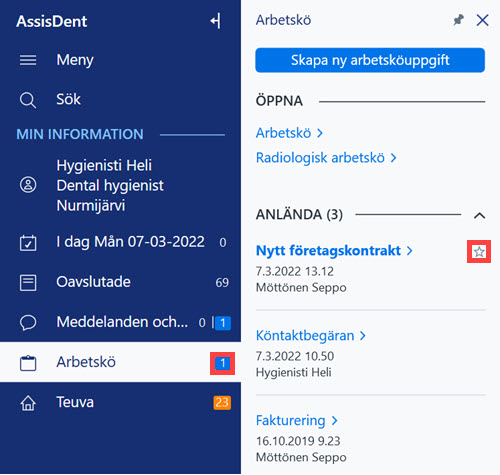Screen dimensions: 500x475
Task: Click the Oavslutade document icon
Action: pos(28,283)
